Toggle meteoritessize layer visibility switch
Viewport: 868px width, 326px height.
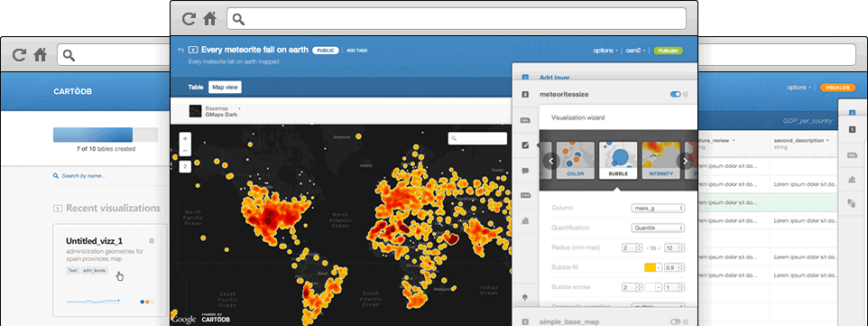[x=675, y=94]
